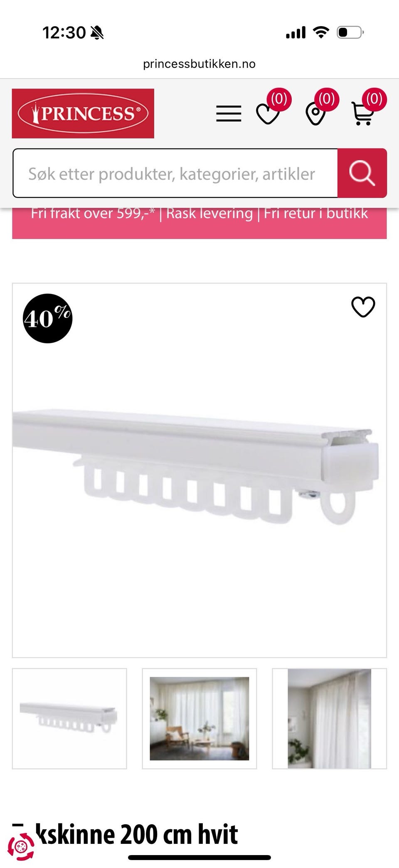
Task: Tap the product title '200 cm hvit'
Action: (x=179, y=834)
